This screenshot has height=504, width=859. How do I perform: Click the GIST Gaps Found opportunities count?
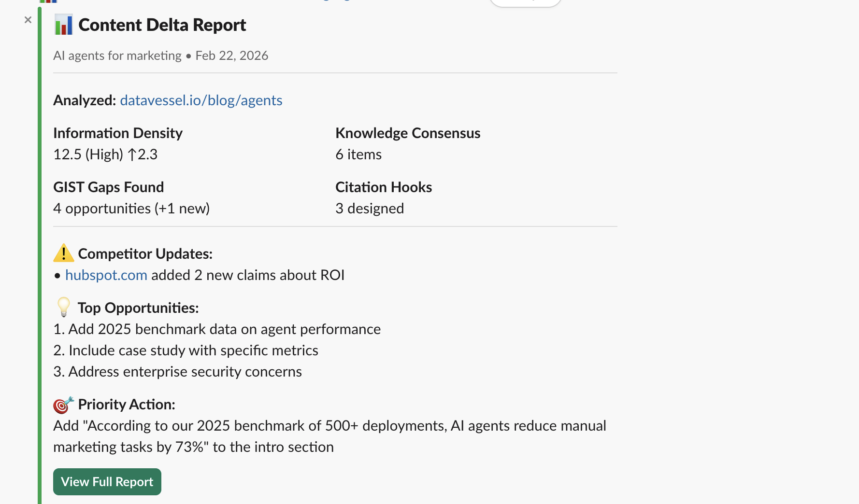click(131, 208)
